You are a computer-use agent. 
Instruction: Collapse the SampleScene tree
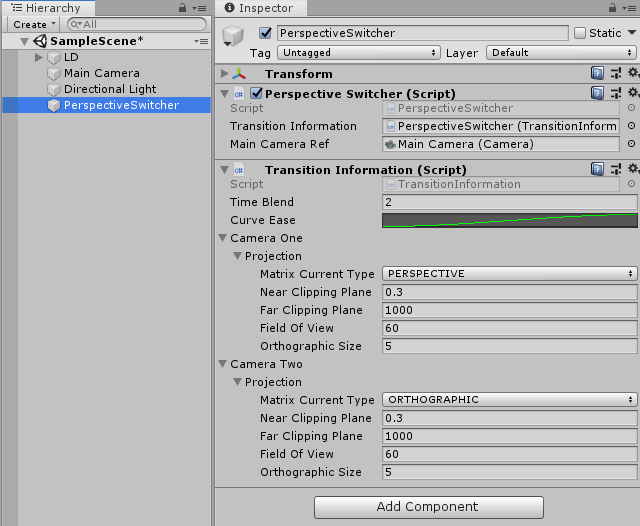24,41
